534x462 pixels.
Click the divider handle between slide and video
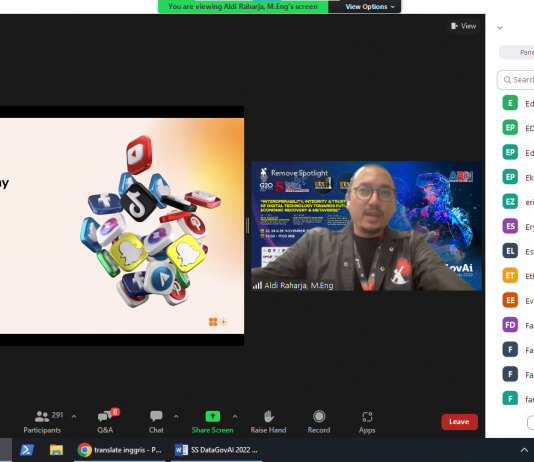click(x=248, y=226)
